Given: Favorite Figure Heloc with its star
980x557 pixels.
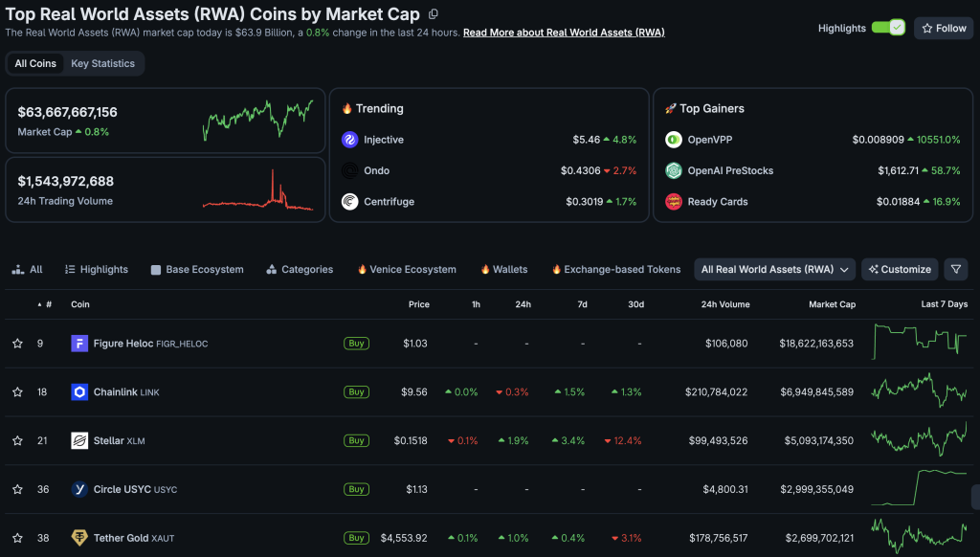Looking at the screenshot, I should (17, 344).
